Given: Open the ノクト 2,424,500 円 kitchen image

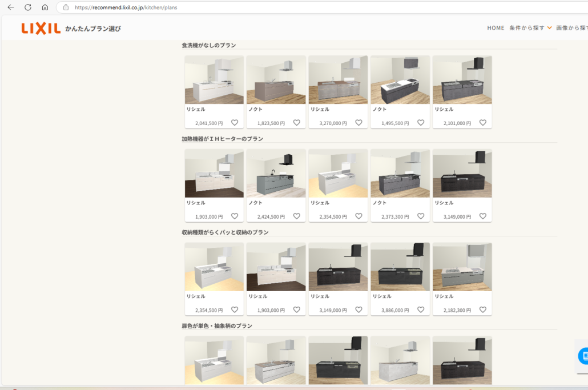Looking at the screenshot, I should [x=276, y=173].
